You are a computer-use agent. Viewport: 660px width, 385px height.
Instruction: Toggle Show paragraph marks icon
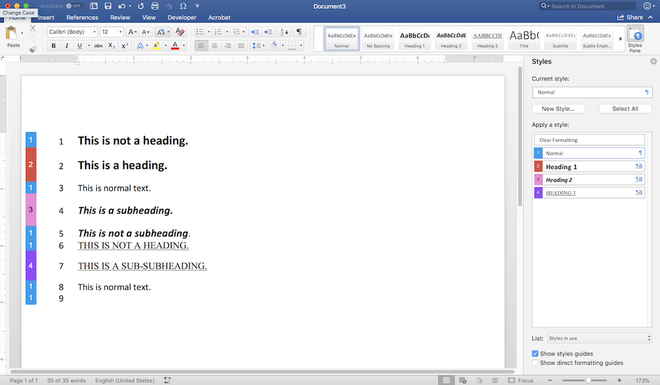[299, 32]
